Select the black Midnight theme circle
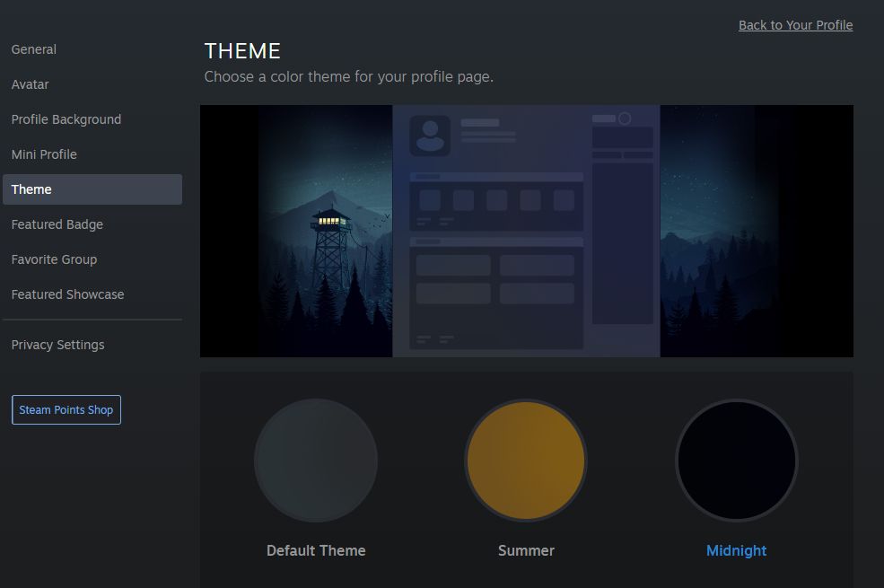The height and width of the screenshot is (588, 884). click(736, 461)
